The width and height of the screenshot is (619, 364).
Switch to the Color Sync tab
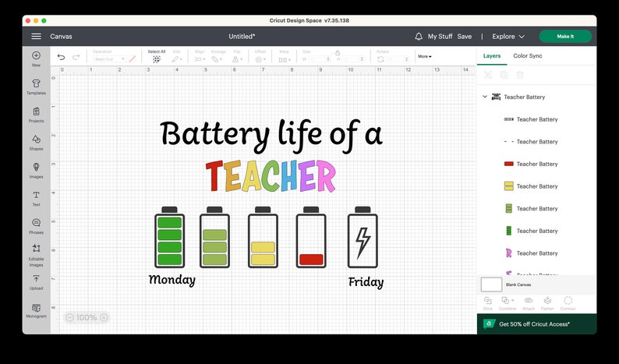528,55
